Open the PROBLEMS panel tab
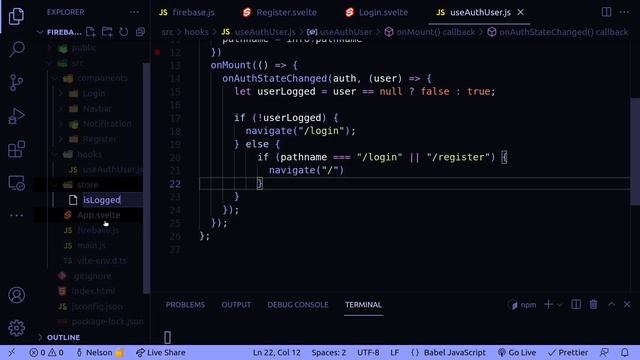The image size is (640, 360). click(185, 305)
